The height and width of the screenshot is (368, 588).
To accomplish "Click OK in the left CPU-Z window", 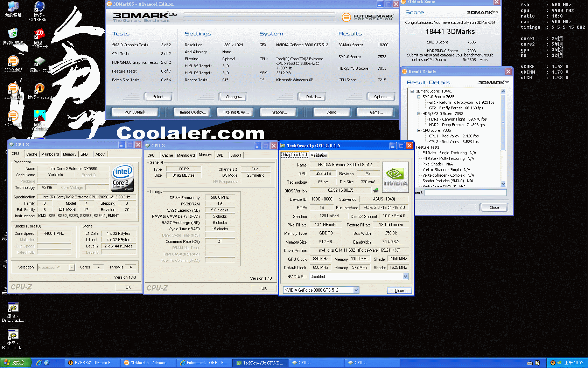I will click(128, 287).
